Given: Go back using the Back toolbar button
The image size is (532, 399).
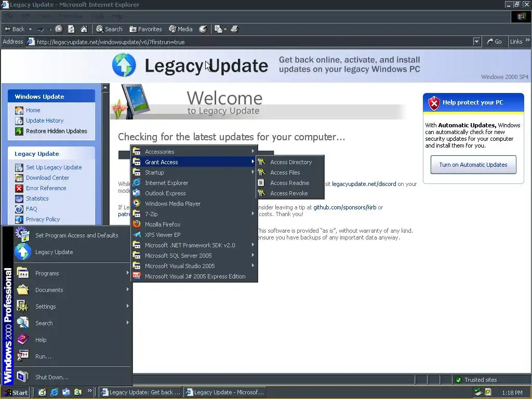Looking at the screenshot, I should [x=14, y=29].
